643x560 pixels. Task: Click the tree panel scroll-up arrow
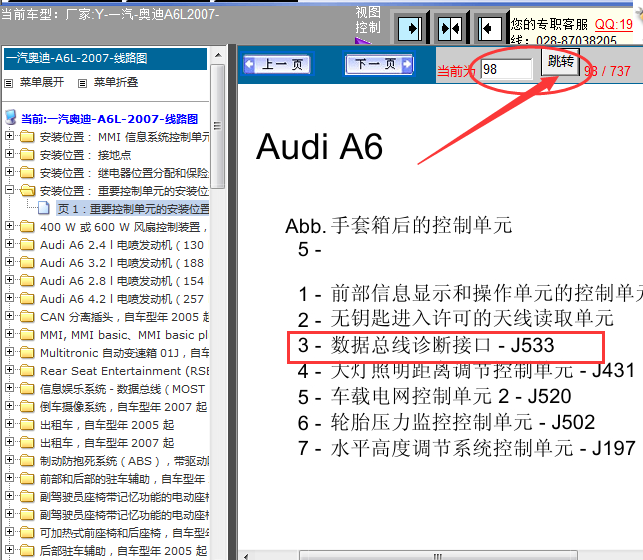(x=218, y=55)
